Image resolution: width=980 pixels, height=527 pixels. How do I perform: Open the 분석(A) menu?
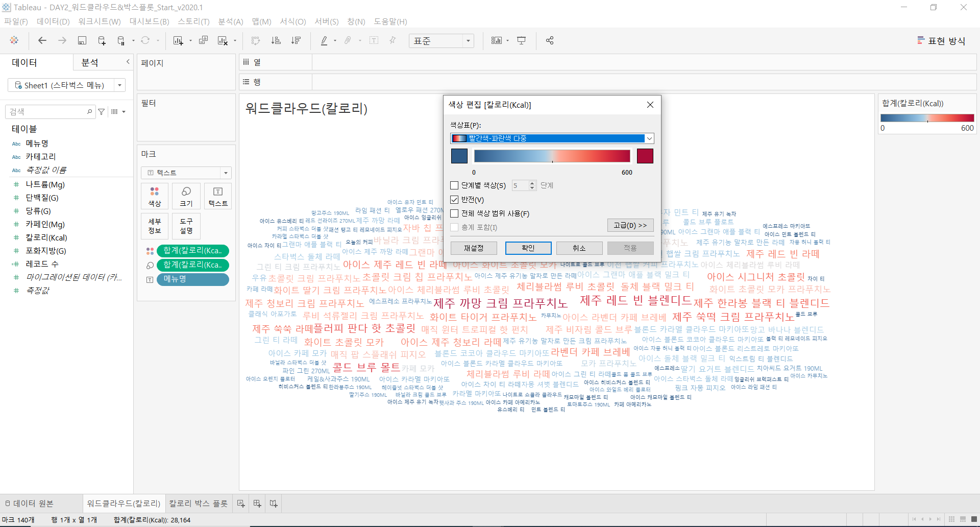coord(231,21)
